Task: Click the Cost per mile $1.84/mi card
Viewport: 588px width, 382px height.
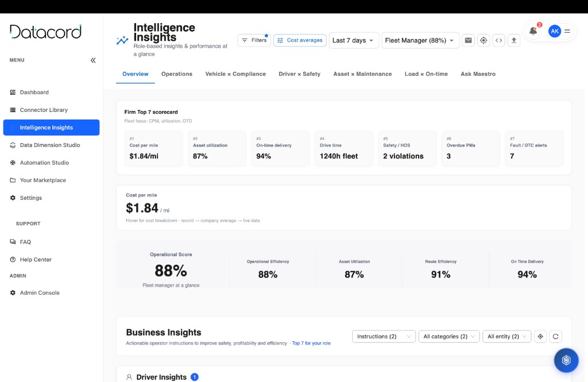Action: (154, 149)
